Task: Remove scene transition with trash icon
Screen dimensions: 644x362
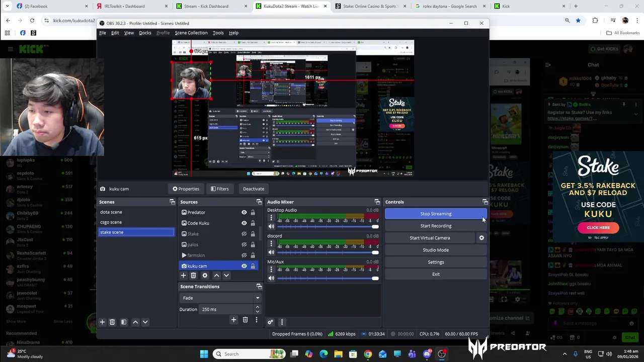Action: tap(245, 320)
